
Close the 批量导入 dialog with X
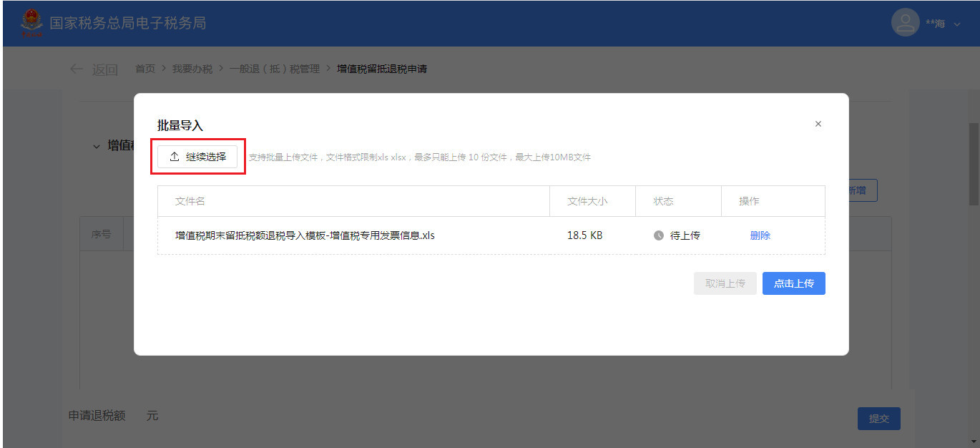[x=818, y=124]
